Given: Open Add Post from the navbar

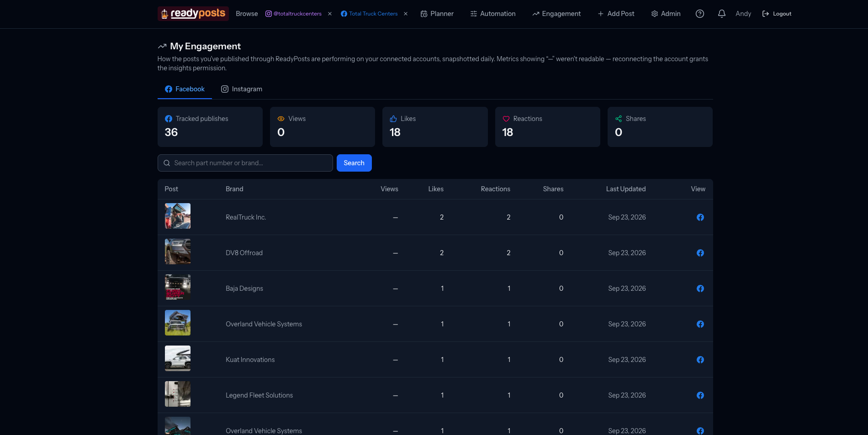Looking at the screenshot, I should tap(616, 14).
